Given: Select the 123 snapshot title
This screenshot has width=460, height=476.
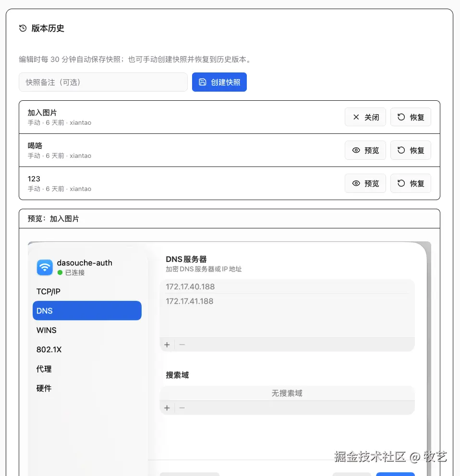Looking at the screenshot, I should tap(34, 179).
